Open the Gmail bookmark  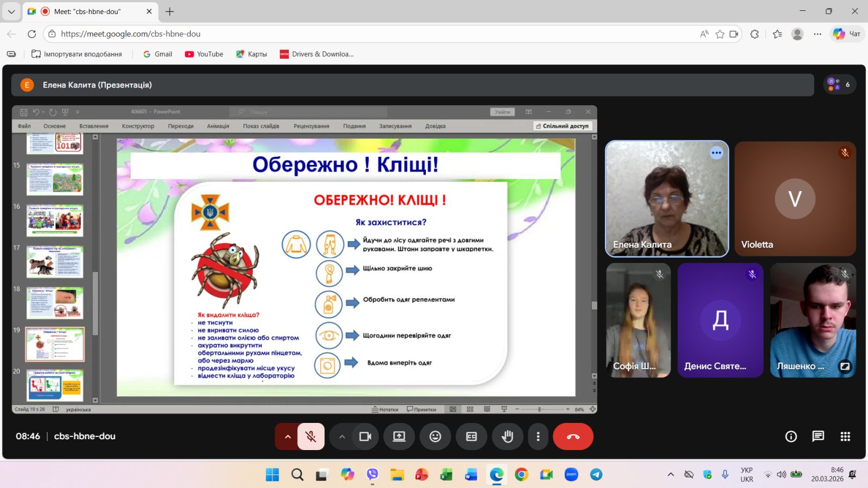tap(157, 54)
